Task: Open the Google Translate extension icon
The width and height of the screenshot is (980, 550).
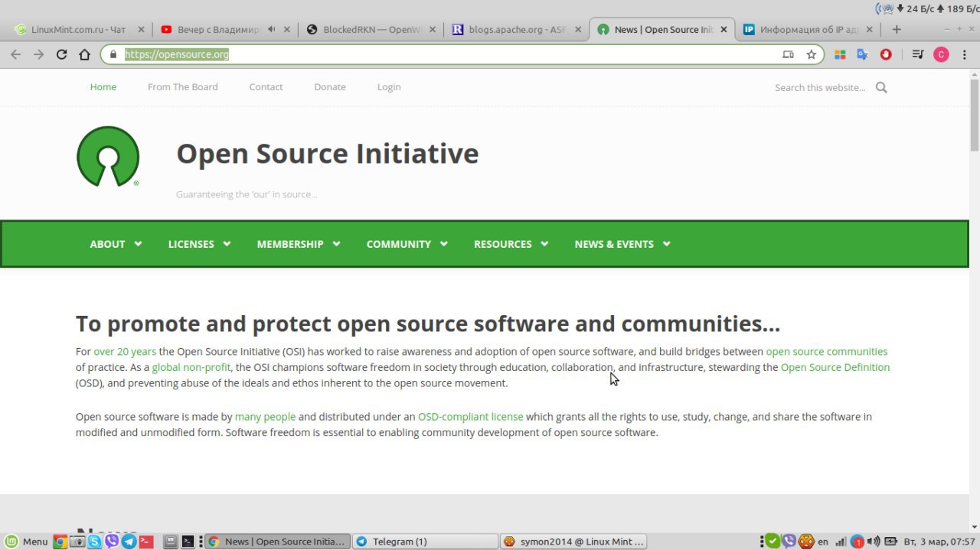Action: [x=863, y=54]
